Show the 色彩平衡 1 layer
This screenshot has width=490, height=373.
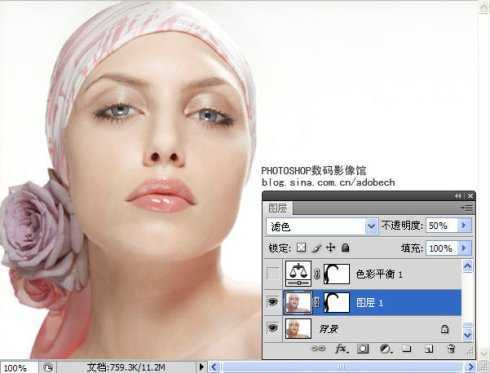(x=273, y=274)
